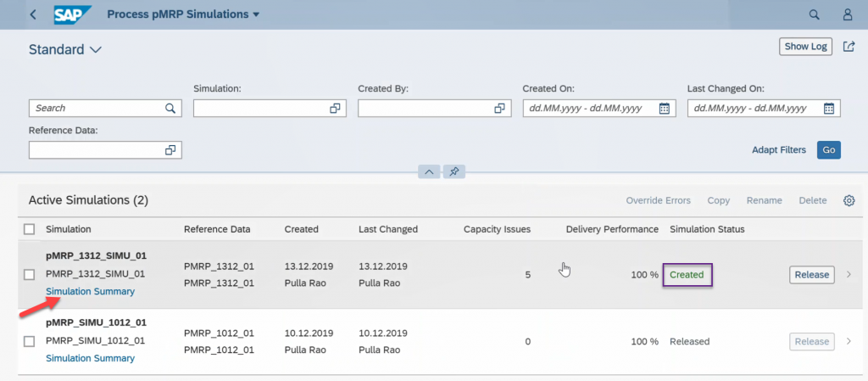Select the pMRP_SIMU_1012_01 row checkbox

[30, 342]
